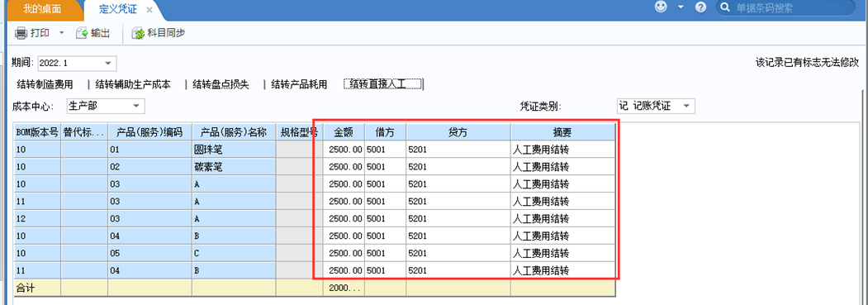Click product code 02 cell

pyautogui.click(x=150, y=167)
